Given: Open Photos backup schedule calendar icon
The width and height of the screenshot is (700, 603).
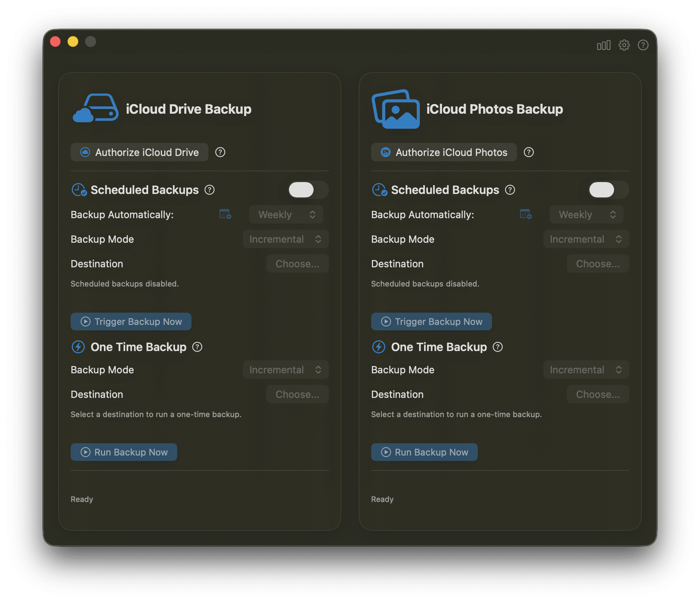Looking at the screenshot, I should (x=525, y=214).
